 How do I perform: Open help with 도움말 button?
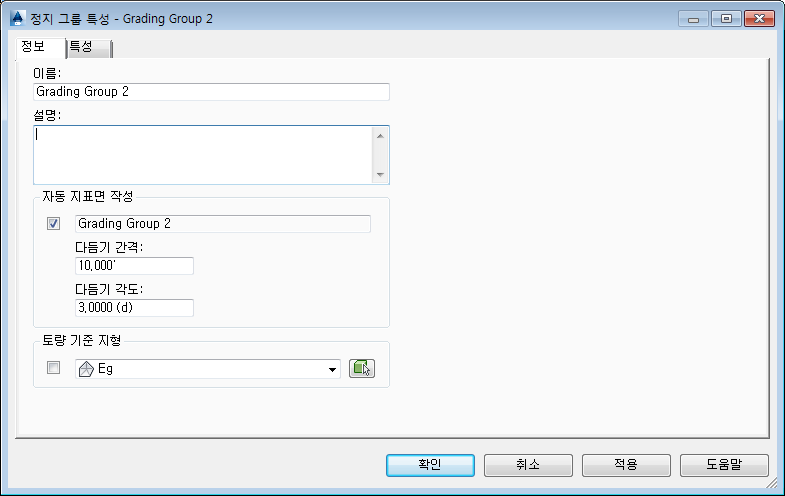tap(724, 465)
